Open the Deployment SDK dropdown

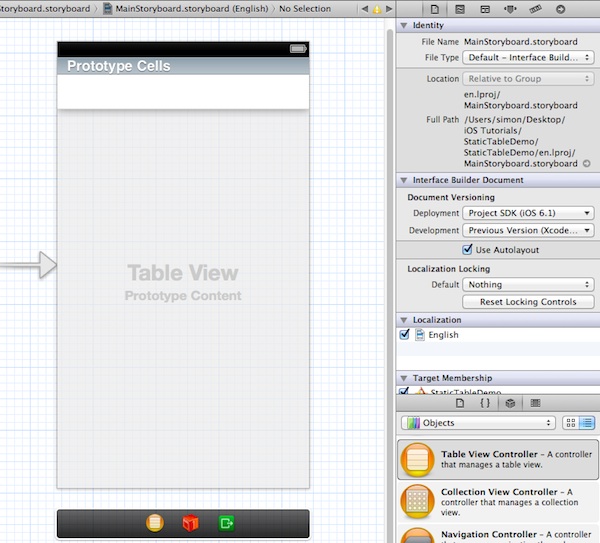pyautogui.click(x=528, y=213)
